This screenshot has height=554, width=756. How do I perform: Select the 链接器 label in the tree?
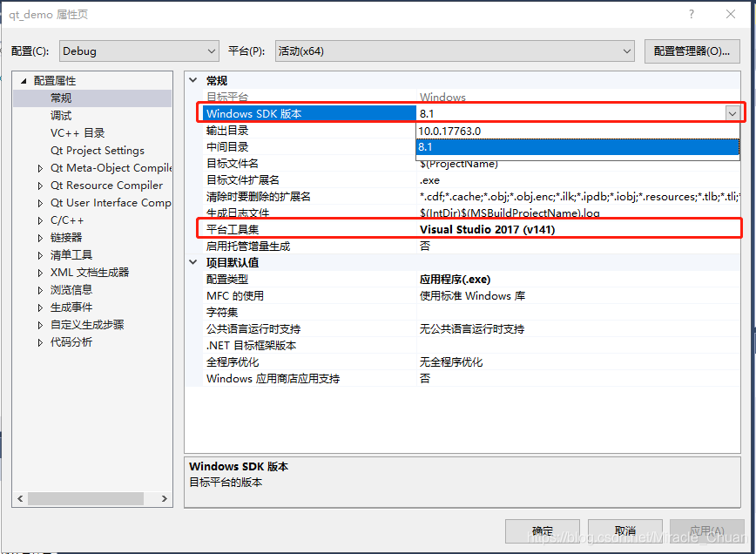[66, 238]
